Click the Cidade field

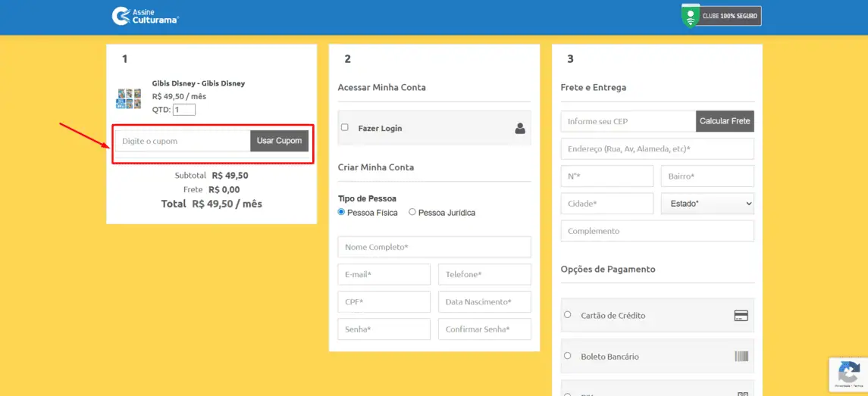coord(607,204)
